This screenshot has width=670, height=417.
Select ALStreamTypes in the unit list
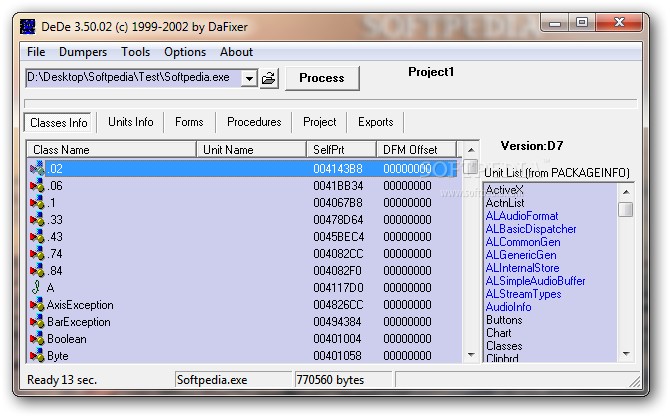[523, 294]
